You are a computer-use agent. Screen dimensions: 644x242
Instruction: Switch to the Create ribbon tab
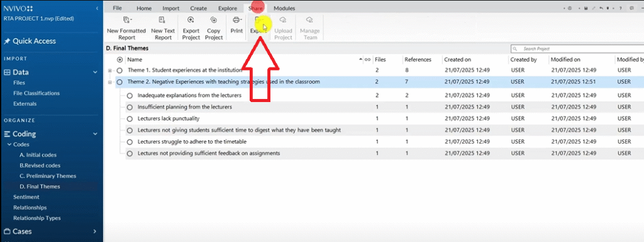click(x=198, y=8)
